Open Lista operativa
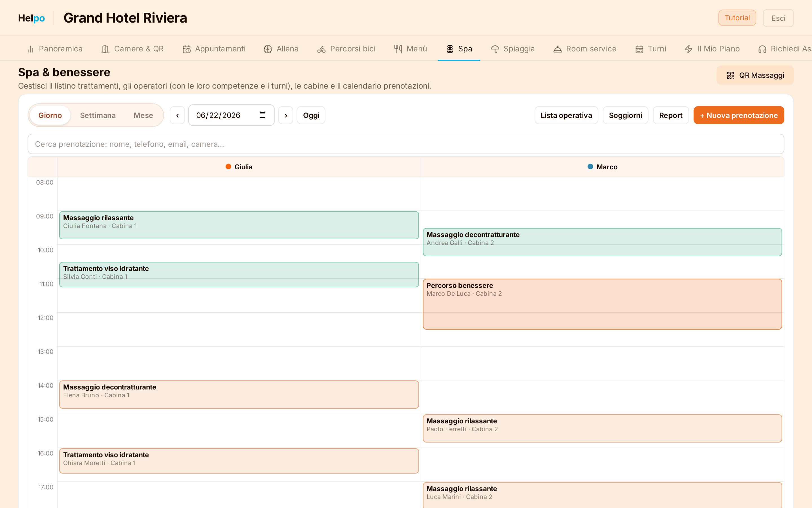This screenshot has height=508, width=812. [566, 115]
